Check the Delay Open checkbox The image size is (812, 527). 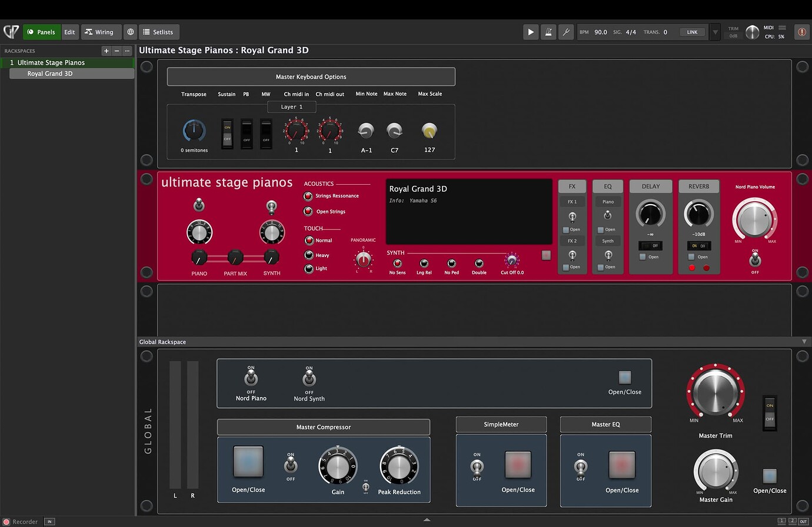(643, 257)
